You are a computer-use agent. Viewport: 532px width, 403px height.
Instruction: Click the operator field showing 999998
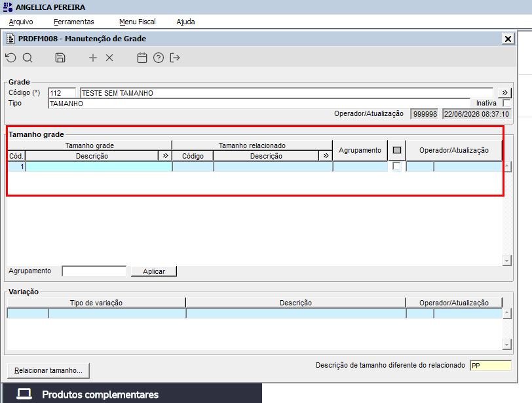tap(425, 114)
